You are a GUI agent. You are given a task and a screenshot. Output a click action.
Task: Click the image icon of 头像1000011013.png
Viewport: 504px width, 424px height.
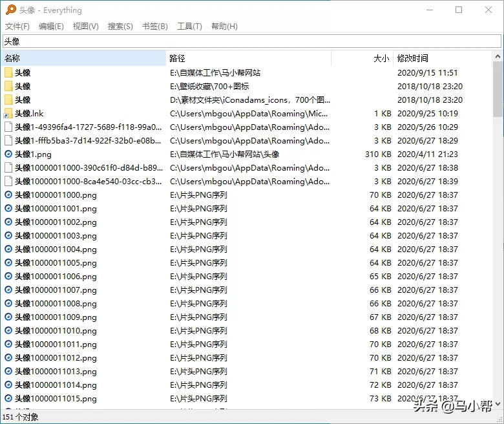click(8, 371)
